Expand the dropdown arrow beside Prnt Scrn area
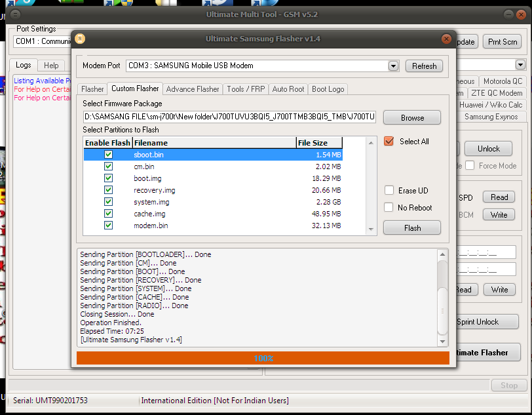The width and height of the screenshot is (532, 415). [x=520, y=64]
